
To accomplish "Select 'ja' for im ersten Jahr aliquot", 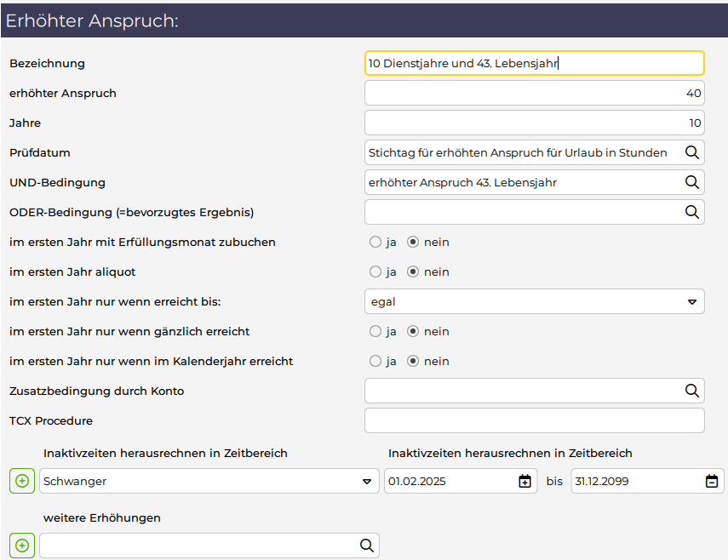I will [375, 271].
